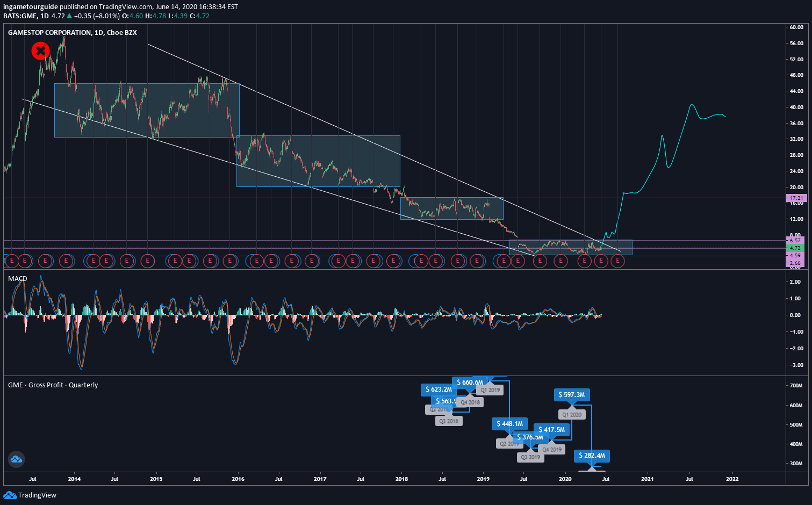Image resolution: width=812 pixels, height=505 pixels.
Task: Click the 300M gross profit axis value
Action: 796,463
